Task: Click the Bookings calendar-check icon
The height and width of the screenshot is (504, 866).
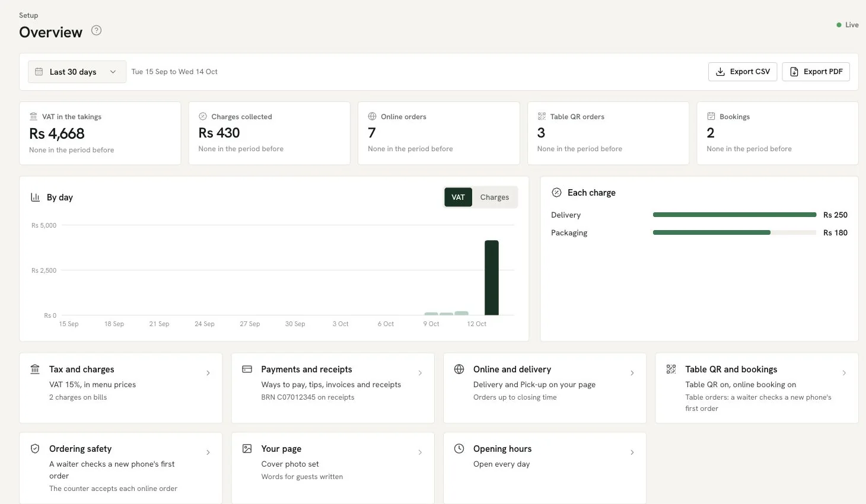Action: 711,117
